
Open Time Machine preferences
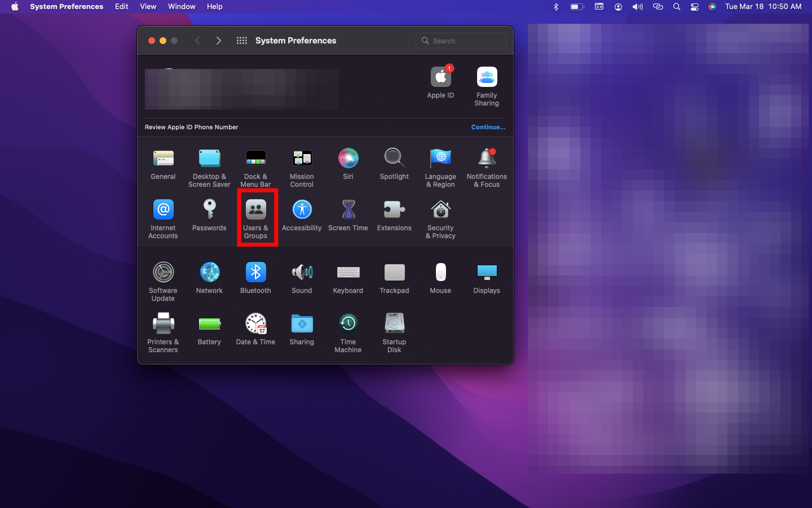348,333
